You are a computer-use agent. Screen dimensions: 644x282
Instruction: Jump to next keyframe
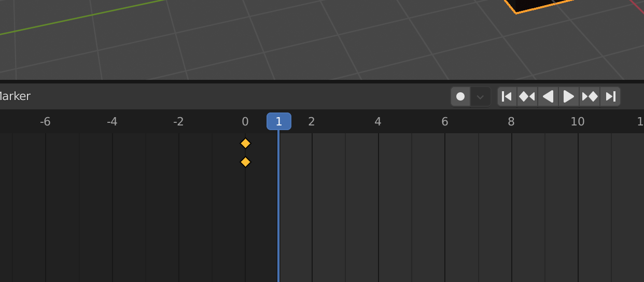point(590,96)
